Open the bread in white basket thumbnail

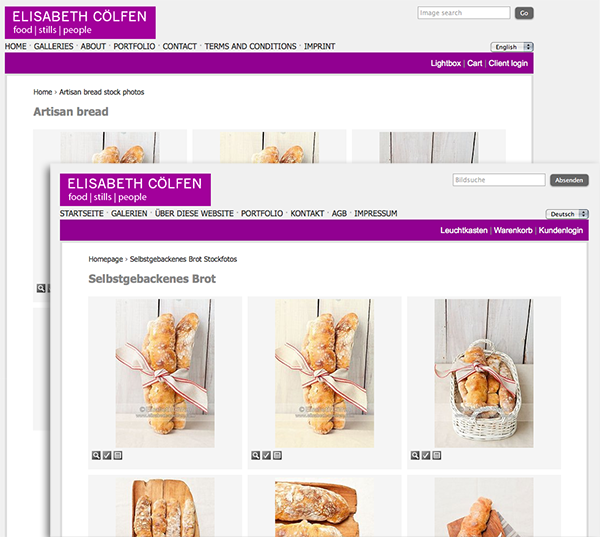(x=484, y=373)
